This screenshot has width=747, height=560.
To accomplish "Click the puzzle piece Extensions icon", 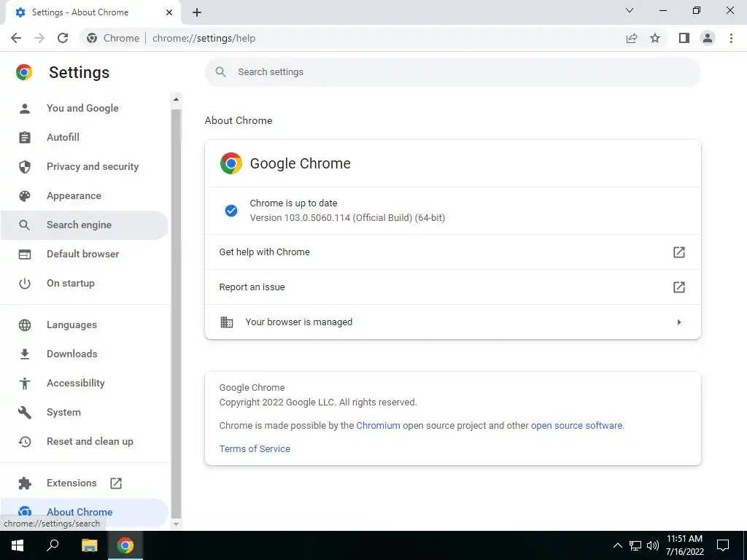I will [x=24, y=483].
